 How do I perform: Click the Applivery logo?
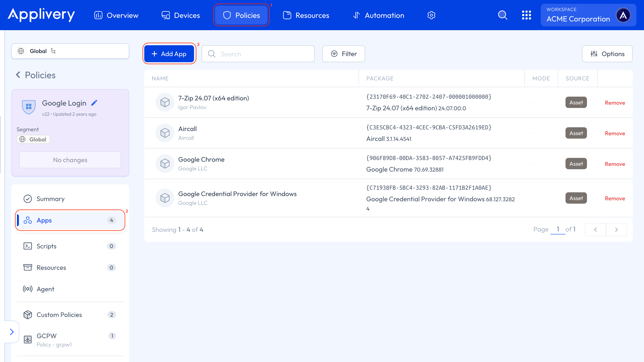41,15
